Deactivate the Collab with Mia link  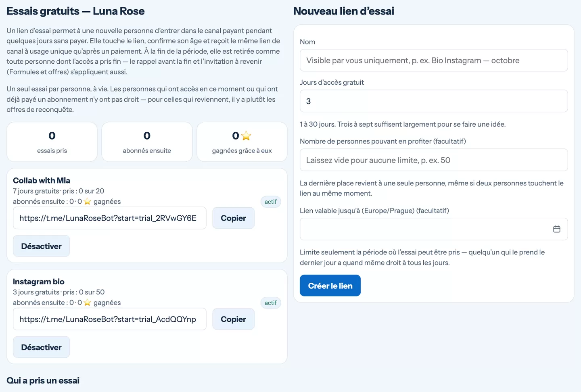(41, 246)
